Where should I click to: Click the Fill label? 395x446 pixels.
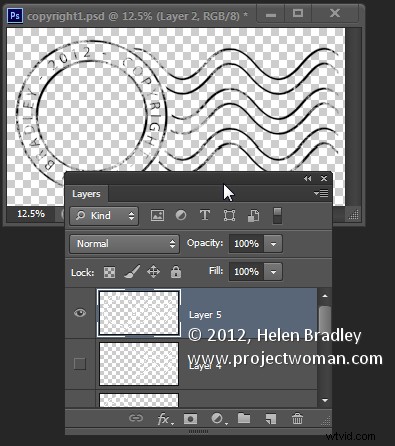[x=216, y=271]
